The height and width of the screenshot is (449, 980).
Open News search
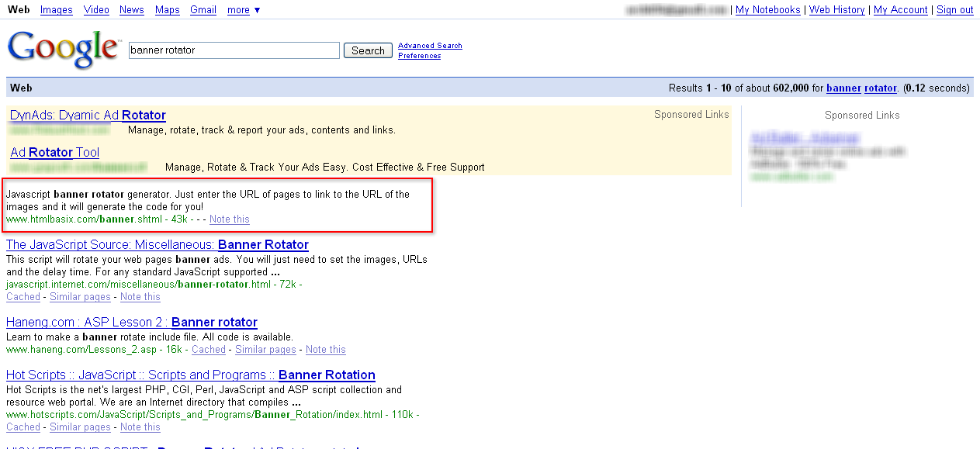[131, 10]
